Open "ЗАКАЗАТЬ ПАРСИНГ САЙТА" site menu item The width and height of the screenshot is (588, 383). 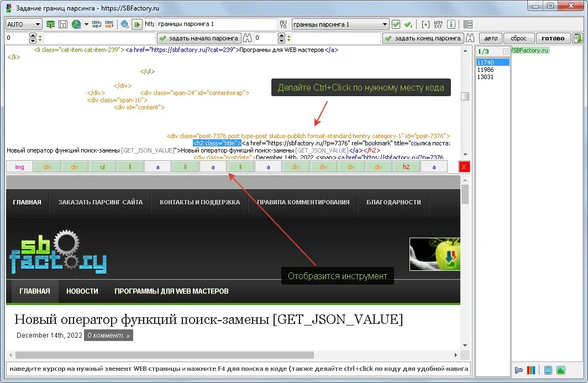tap(101, 202)
